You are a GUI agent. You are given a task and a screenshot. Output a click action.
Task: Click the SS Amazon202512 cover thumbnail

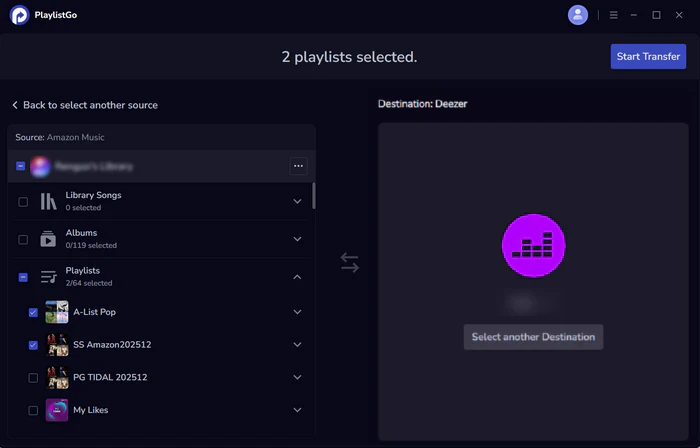coord(57,344)
